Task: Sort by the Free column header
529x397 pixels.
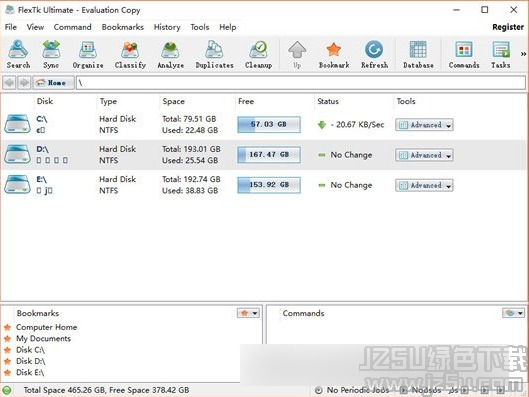Action: point(246,101)
